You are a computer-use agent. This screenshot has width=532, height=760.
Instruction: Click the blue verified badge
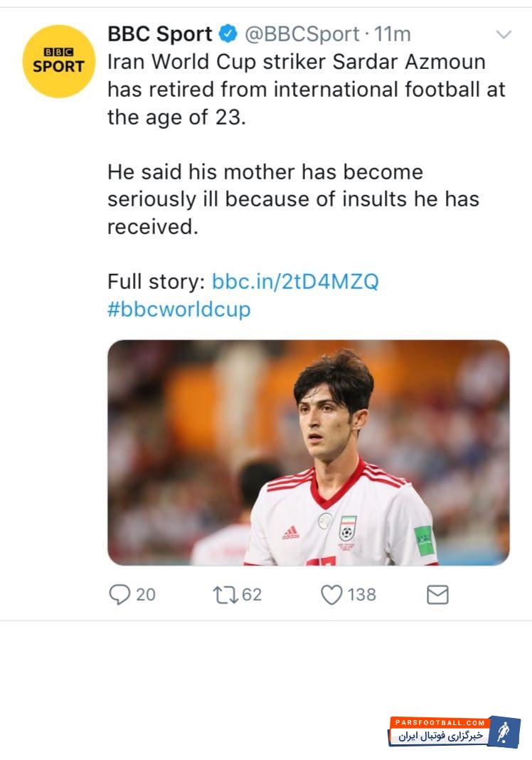tap(228, 33)
